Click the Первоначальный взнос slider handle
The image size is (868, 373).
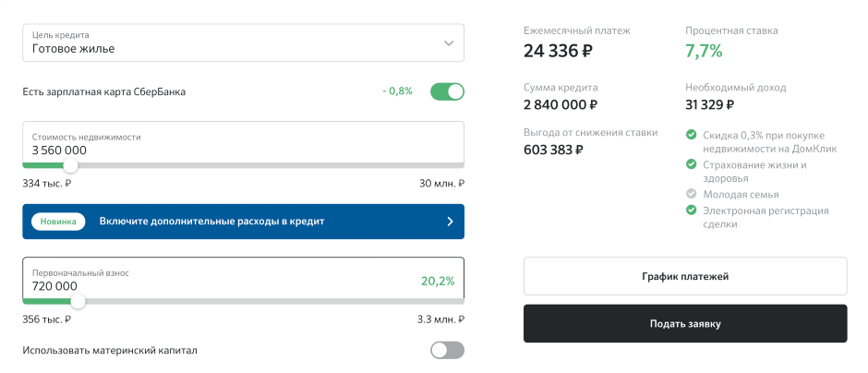pyautogui.click(x=78, y=302)
